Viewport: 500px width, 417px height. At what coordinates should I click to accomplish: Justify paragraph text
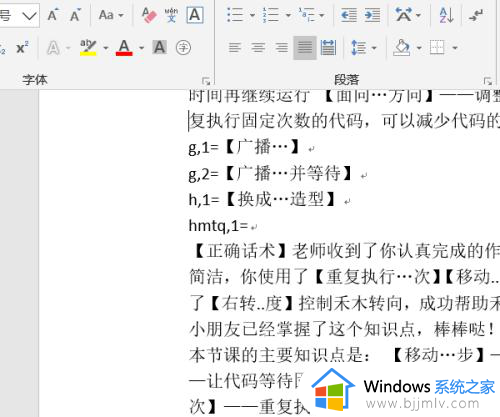tap(305, 48)
